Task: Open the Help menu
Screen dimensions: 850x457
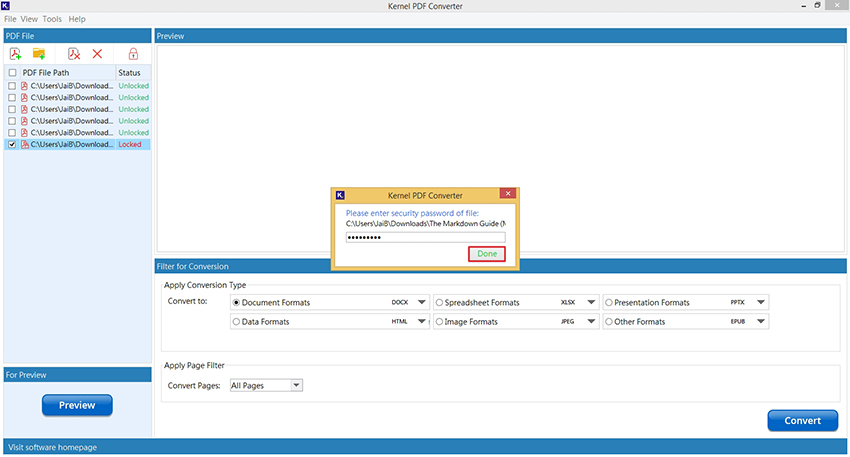Action: [x=77, y=19]
